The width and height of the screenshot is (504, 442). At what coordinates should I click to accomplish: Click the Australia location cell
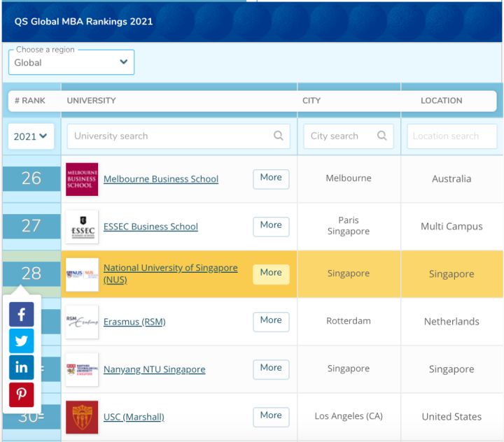[x=451, y=179]
